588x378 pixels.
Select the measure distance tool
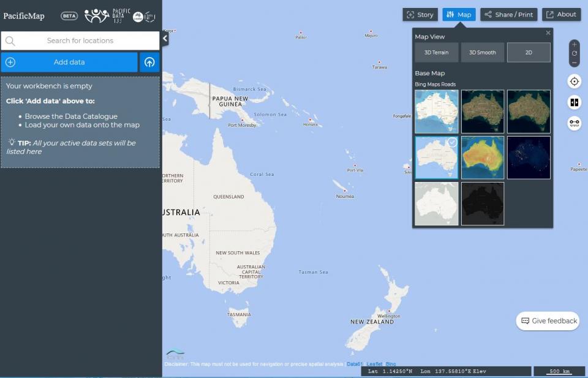574,123
